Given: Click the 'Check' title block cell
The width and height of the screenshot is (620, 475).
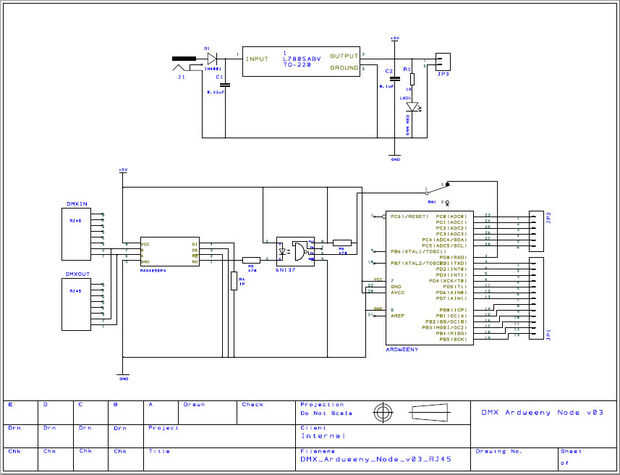Looking at the screenshot, I should (x=266, y=413).
